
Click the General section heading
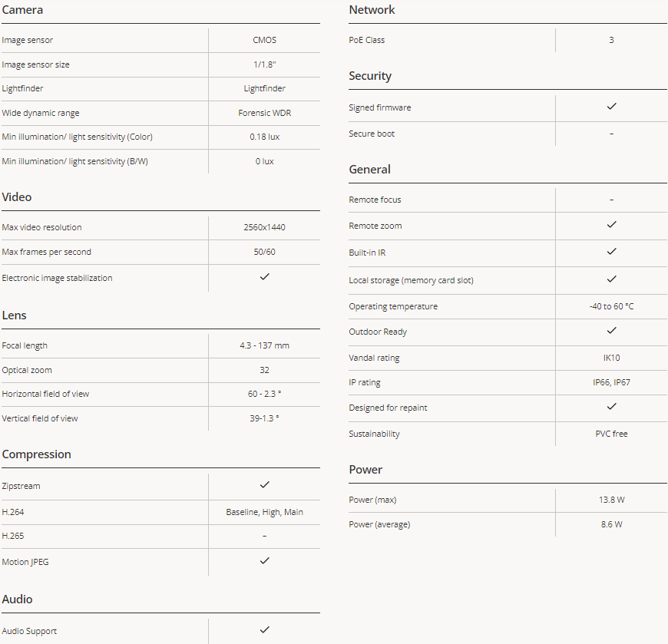(369, 170)
